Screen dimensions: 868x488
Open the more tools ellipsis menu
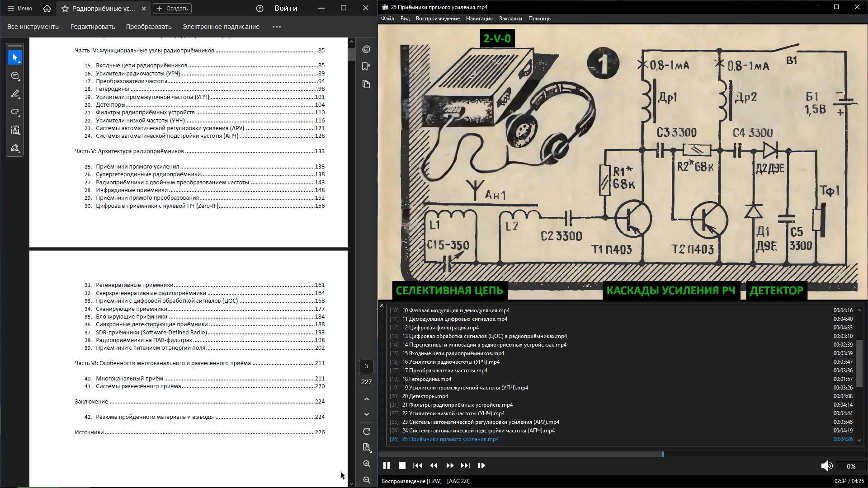click(x=277, y=27)
